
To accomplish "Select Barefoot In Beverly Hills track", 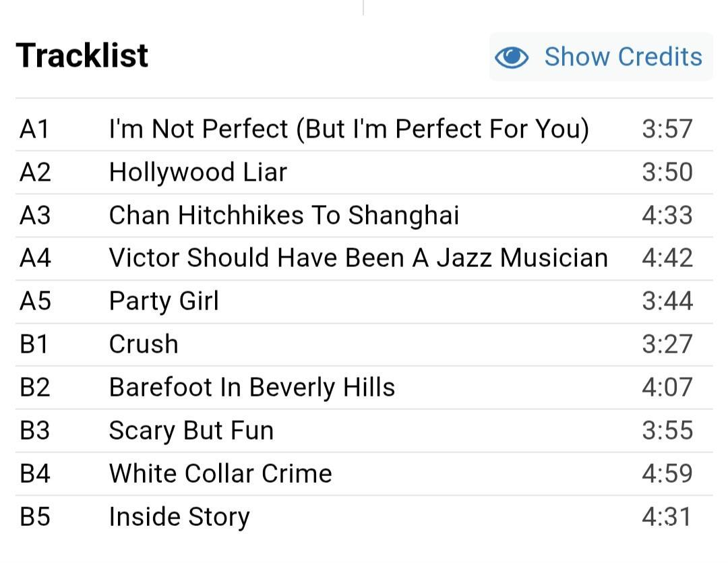I will 251,387.
